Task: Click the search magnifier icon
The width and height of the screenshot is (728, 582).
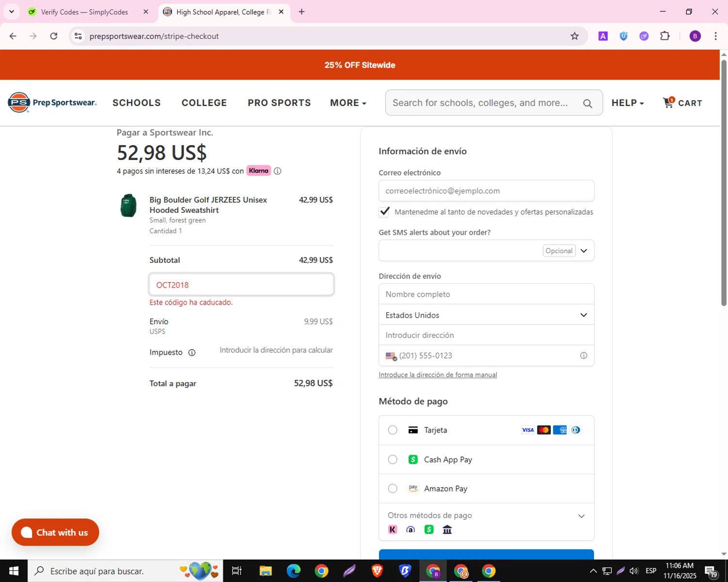Action: coord(587,103)
